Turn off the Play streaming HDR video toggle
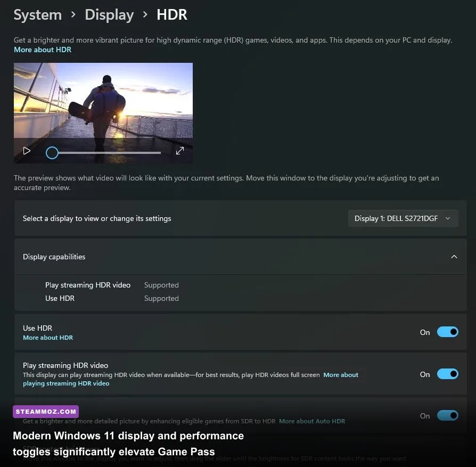The image size is (476, 467). (x=447, y=374)
